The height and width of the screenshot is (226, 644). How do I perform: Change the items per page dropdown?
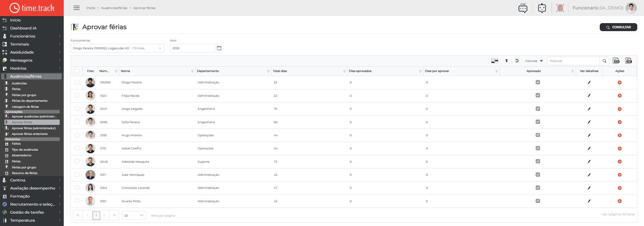tap(134, 215)
